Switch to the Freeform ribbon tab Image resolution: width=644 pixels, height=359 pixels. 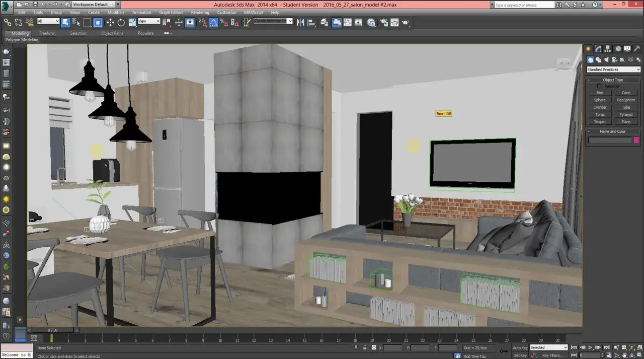(x=47, y=33)
